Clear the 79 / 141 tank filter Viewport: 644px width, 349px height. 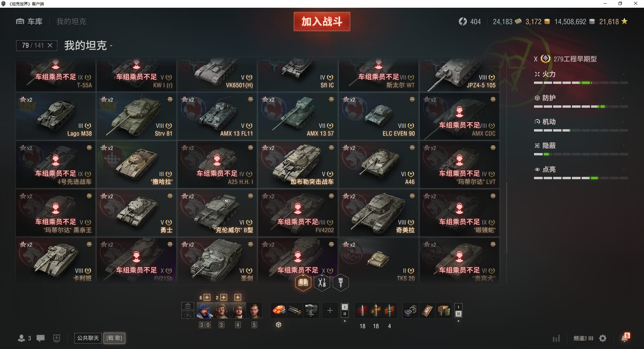click(x=50, y=45)
